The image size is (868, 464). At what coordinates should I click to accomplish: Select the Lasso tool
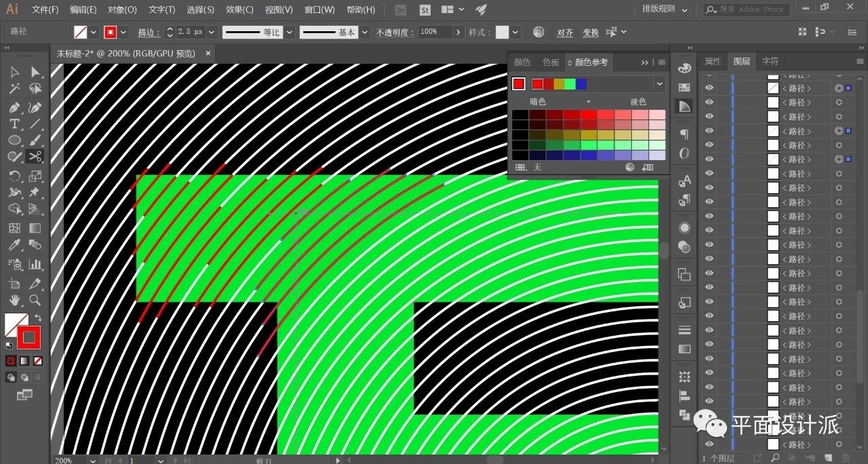[35, 89]
